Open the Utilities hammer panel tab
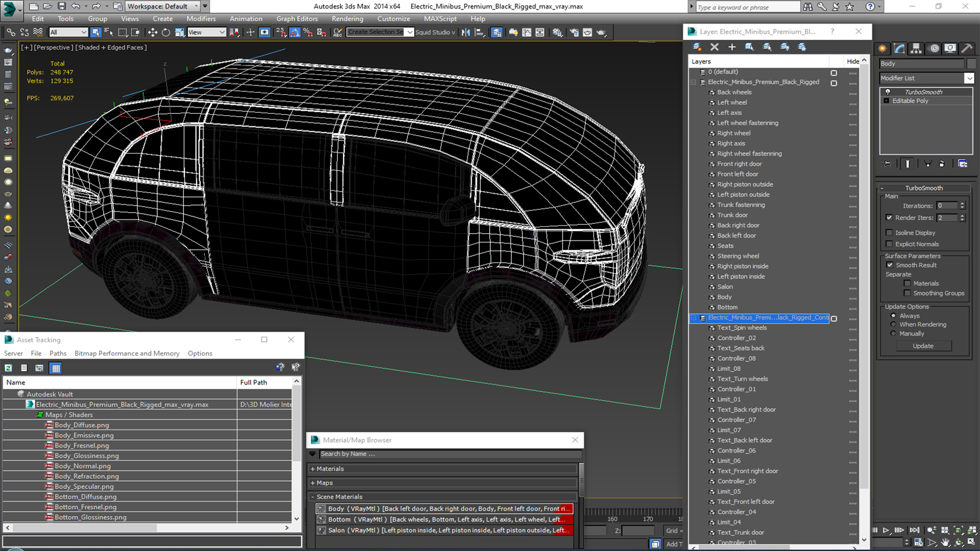The image size is (980, 551). (x=966, y=48)
